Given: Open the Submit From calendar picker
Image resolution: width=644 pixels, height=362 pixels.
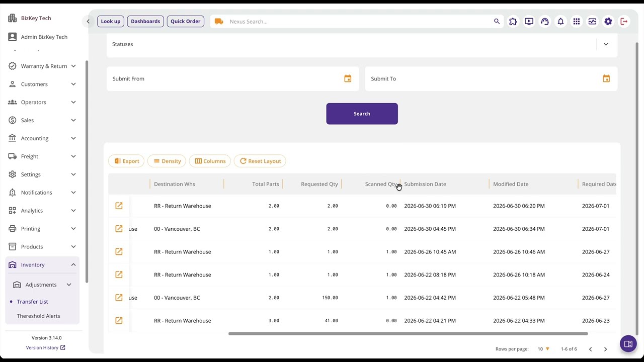Looking at the screenshot, I should pos(348,78).
